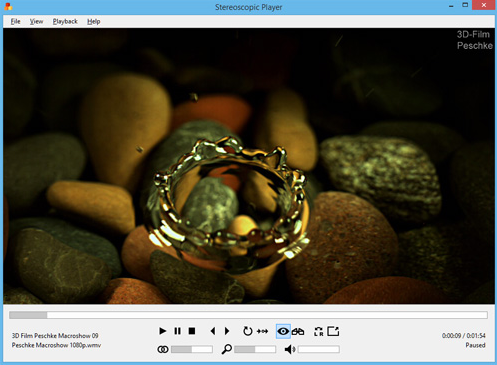The height and width of the screenshot is (365, 497).
Task: Click the A-B repeat arrows icon
Action: (263, 331)
